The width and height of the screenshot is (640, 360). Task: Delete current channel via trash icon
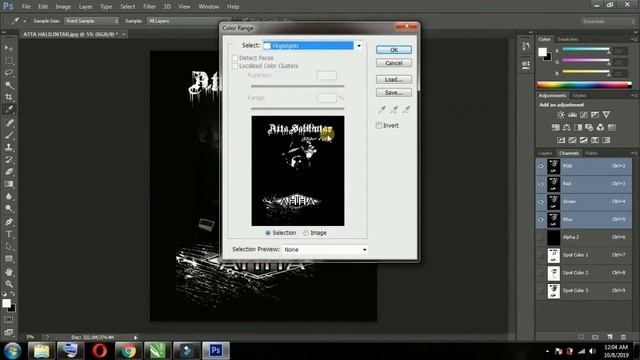click(x=623, y=337)
